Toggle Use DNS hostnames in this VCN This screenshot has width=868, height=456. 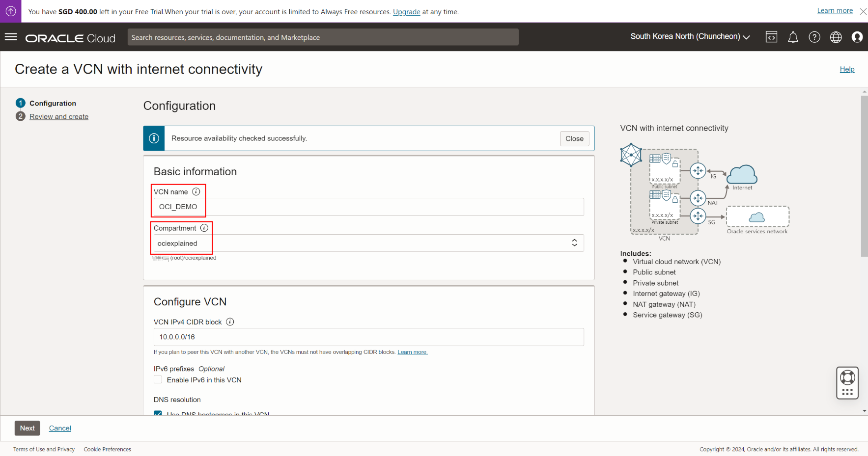158,413
